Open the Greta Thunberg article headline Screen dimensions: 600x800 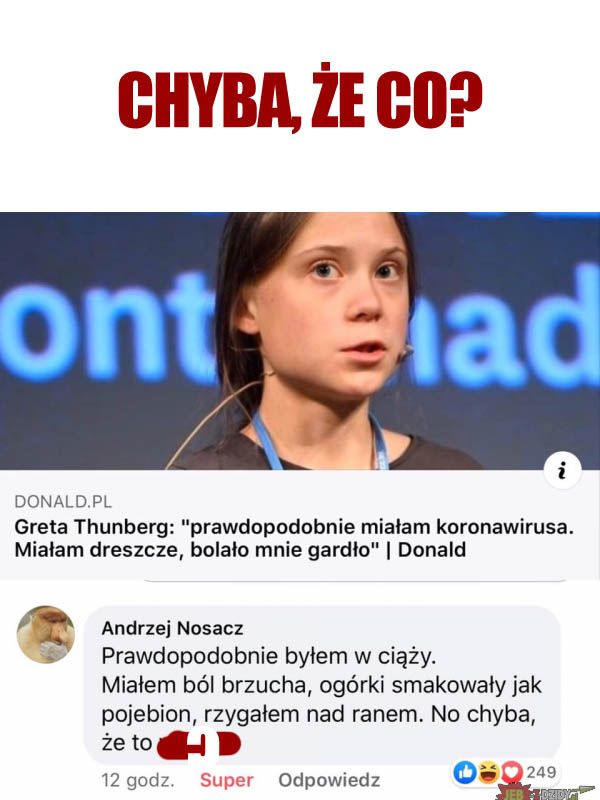pyautogui.click(x=294, y=538)
